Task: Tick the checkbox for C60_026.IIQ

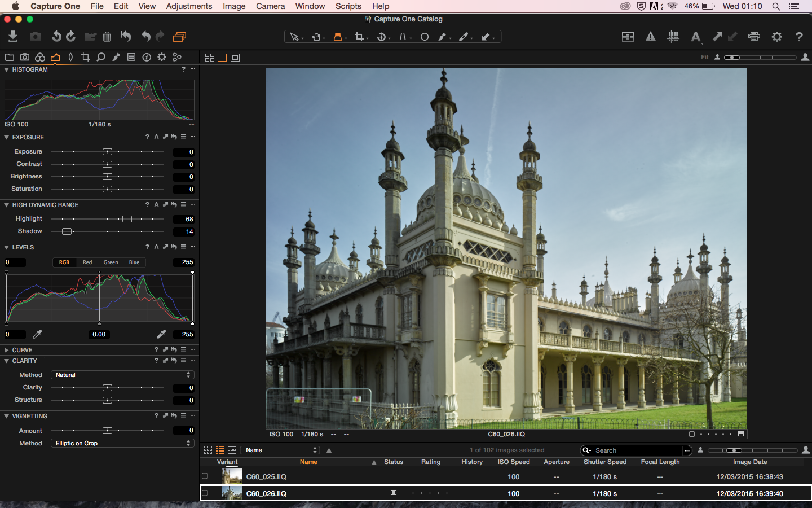Action: point(205,493)
